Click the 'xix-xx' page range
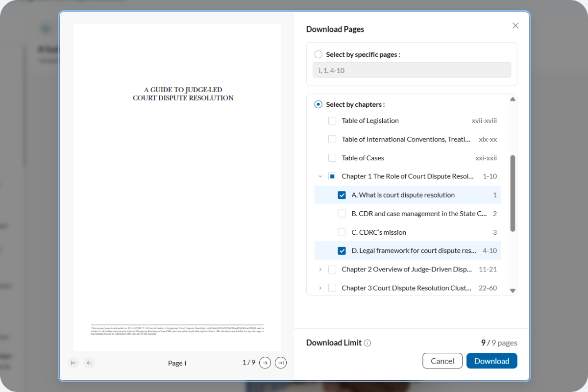The height and width of the screenshot is (392, 588). click(488, 139)
